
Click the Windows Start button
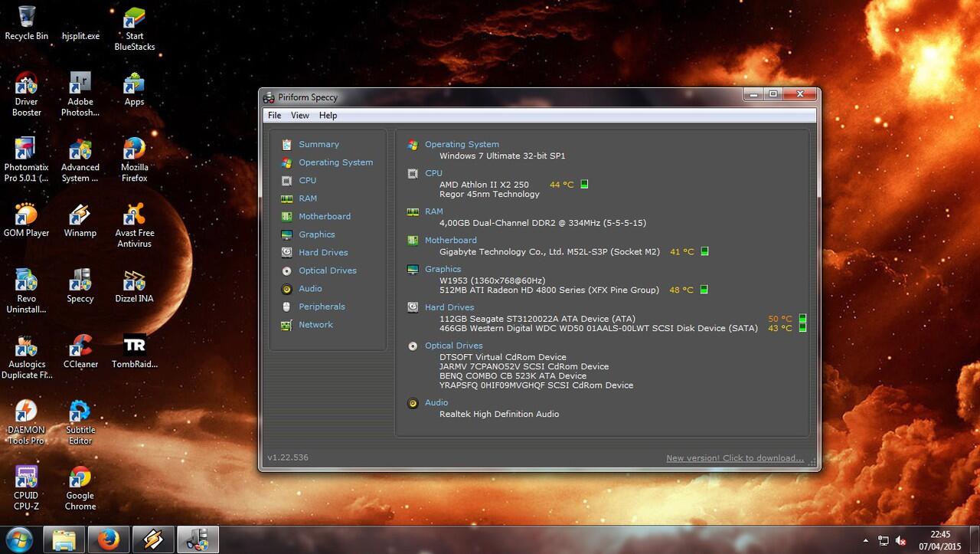pos(18,539)
